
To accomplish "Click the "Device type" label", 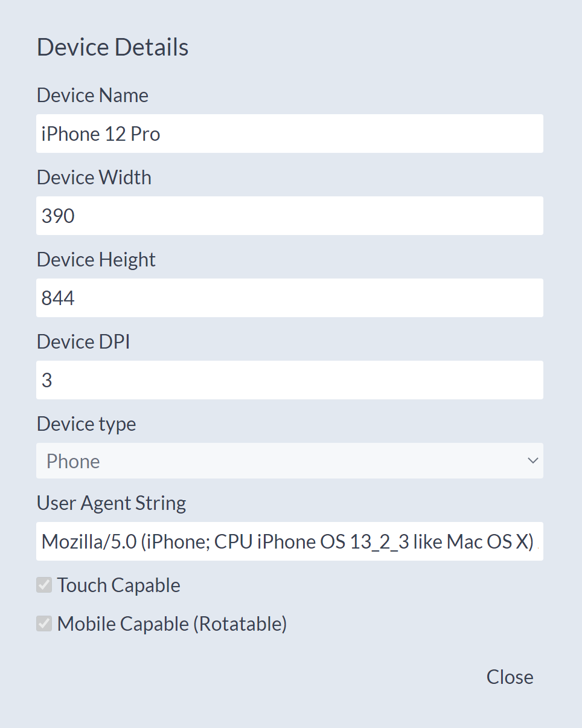I will point(86,424).
